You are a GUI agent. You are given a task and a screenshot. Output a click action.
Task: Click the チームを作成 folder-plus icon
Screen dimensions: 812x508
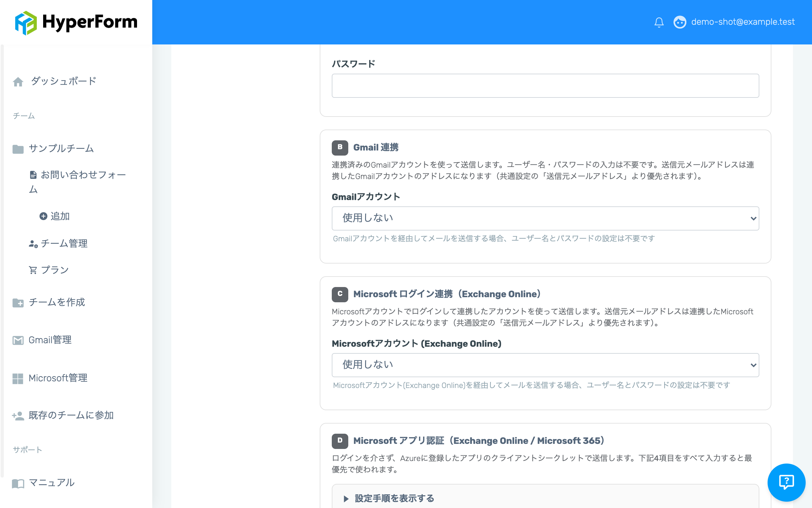(x=18, y=303)
